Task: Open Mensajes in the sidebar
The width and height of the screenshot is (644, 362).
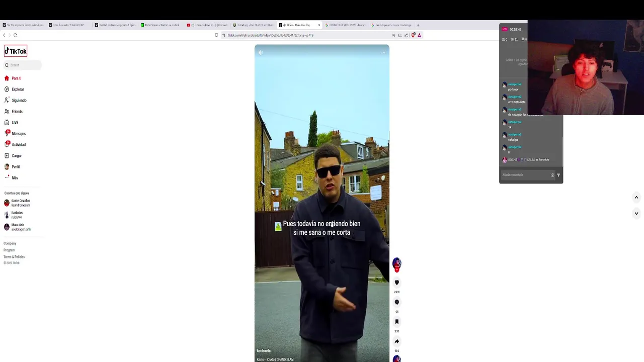Action: coord(15,134)
